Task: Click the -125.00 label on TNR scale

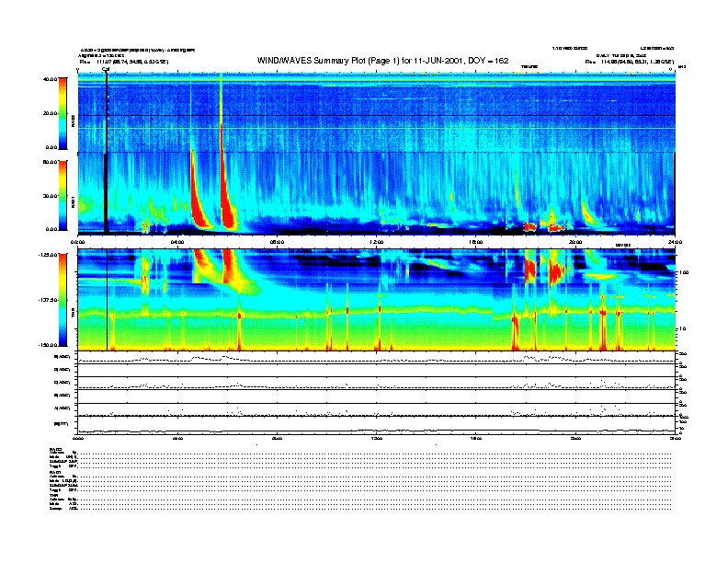Action: [48, 255]
